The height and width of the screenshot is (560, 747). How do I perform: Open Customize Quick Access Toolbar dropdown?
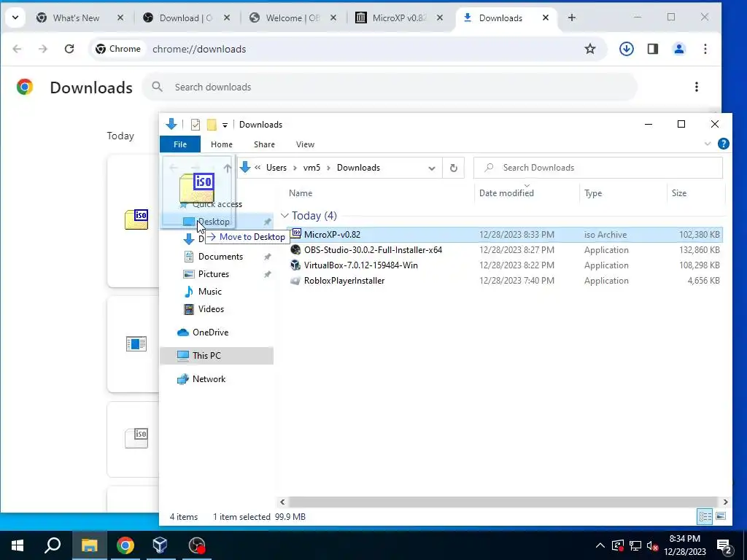pyautogui.click(x=225, y=125)
